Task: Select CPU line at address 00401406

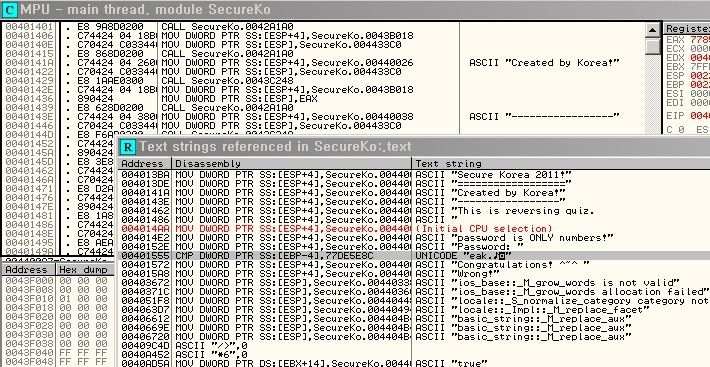Action: click(323, 36)
